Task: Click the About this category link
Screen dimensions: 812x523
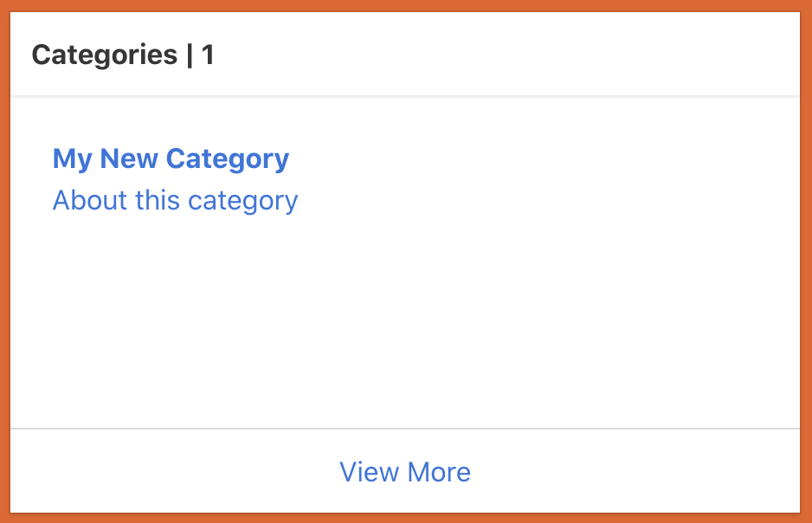Action: [x=175, y=201]
